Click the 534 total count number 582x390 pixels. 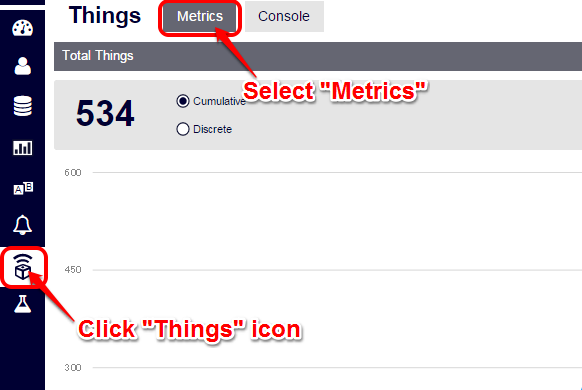(x=105, y=114)
